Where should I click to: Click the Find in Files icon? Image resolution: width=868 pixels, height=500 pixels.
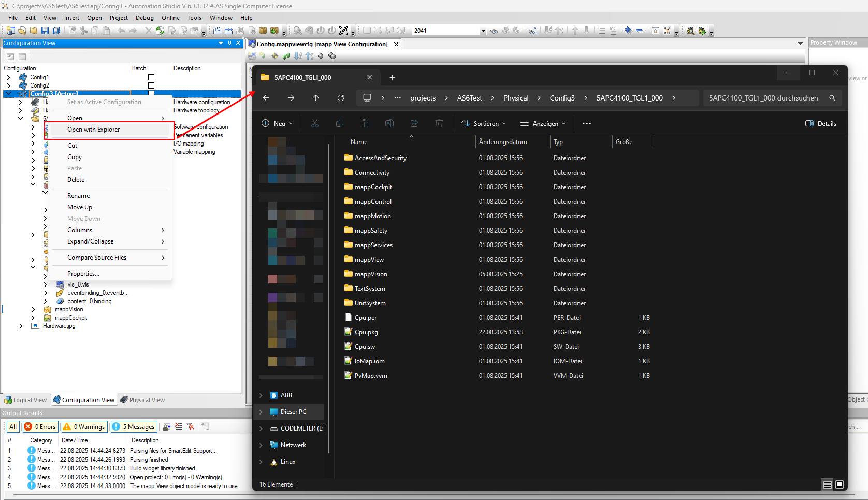(532, 31)
